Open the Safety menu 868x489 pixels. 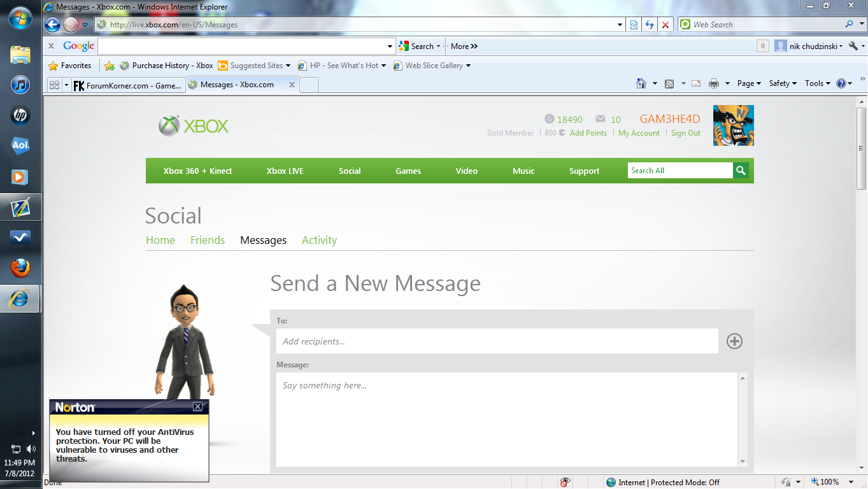[x=783, y=83]
